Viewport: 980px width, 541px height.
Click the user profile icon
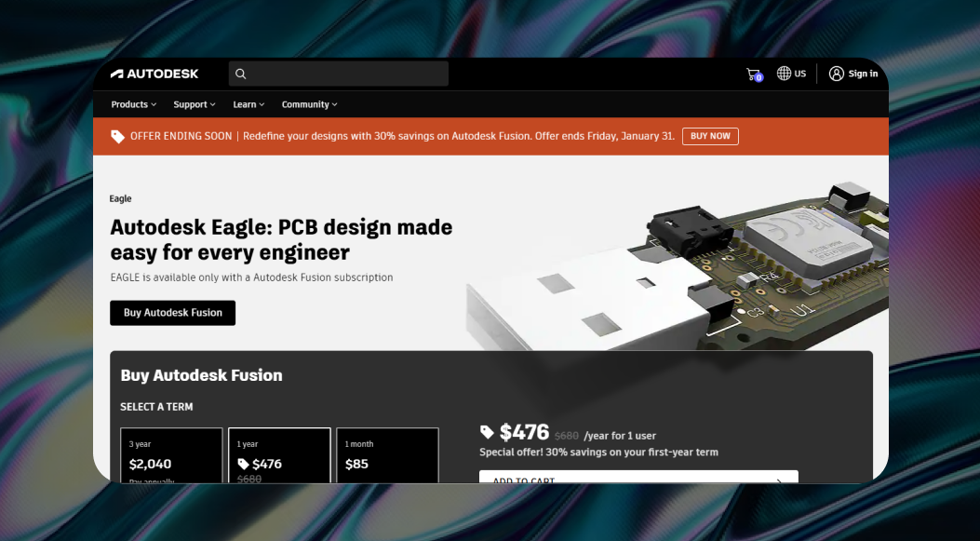pyautogui.click(x=837, y=74)
